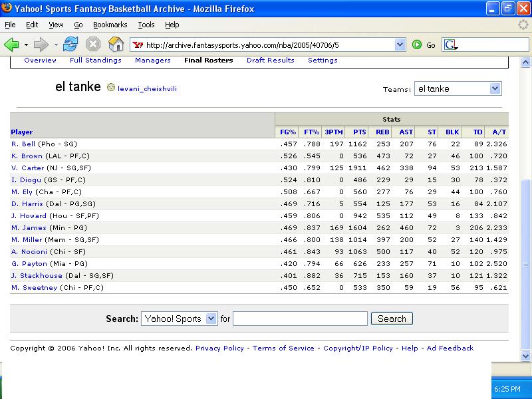Open the Yahoo! Sports search scope dropdown
Image resolution: width=532 pixels, height=399 pixels.
coord(179,319)
